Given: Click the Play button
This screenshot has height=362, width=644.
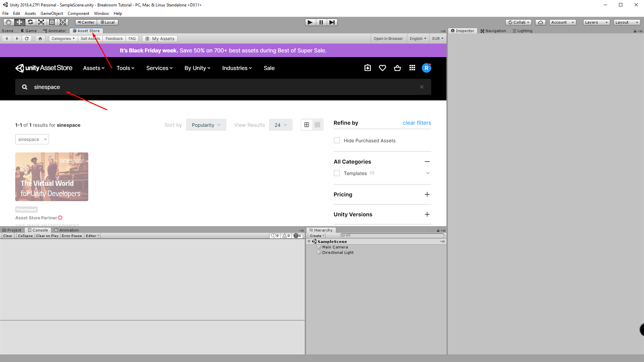Looking at the screenshot, I should [310, 22].
